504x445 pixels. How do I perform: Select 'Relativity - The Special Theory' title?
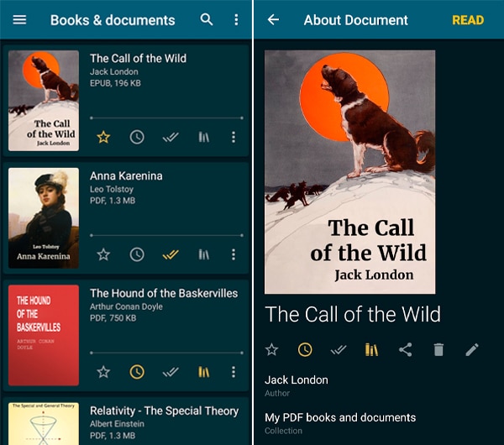pos(165,411)
